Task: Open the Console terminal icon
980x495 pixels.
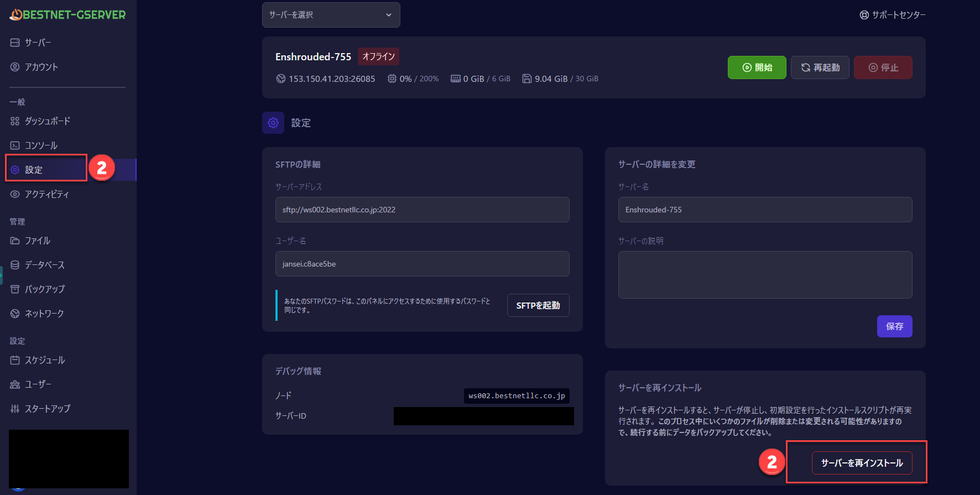Action: (15, 145)
